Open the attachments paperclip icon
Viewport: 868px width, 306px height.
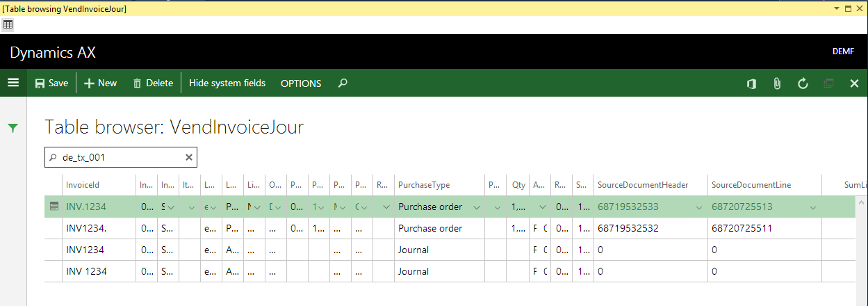(x=777, y=83)
